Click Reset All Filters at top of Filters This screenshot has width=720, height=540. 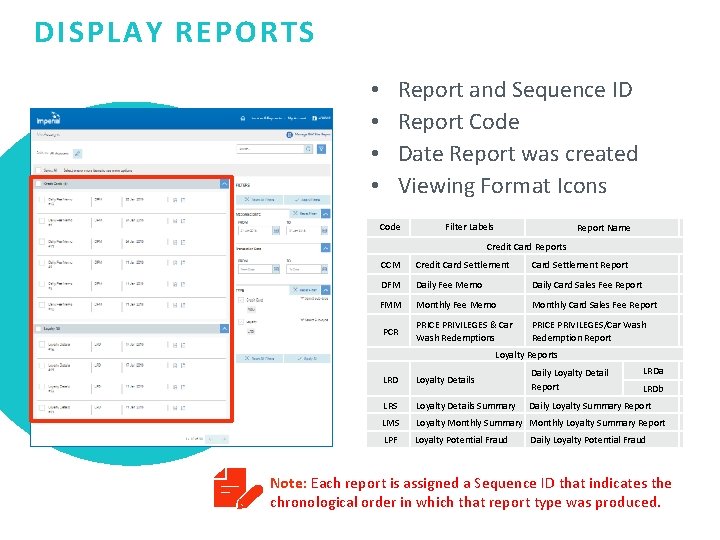(259, 200)
